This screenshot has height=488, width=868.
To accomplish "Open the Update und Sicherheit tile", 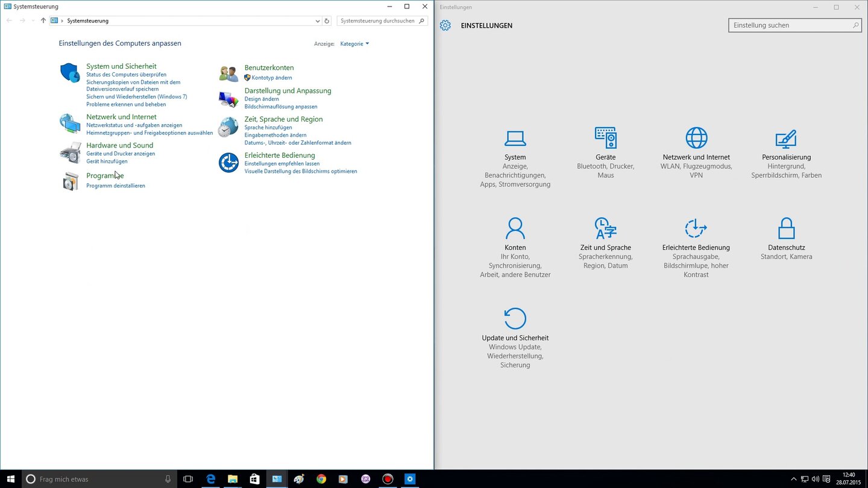I will pyautogui.click(x=515, y=338).
